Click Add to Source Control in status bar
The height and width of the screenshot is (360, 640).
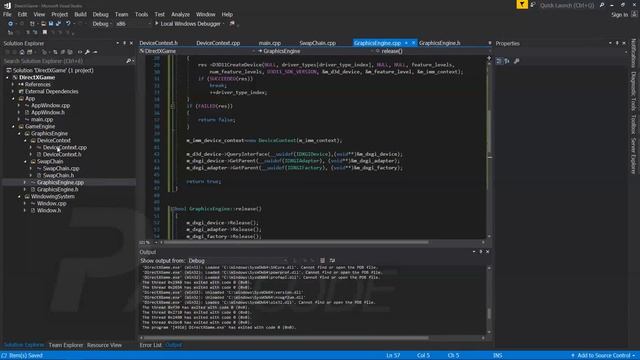point(603,356)
